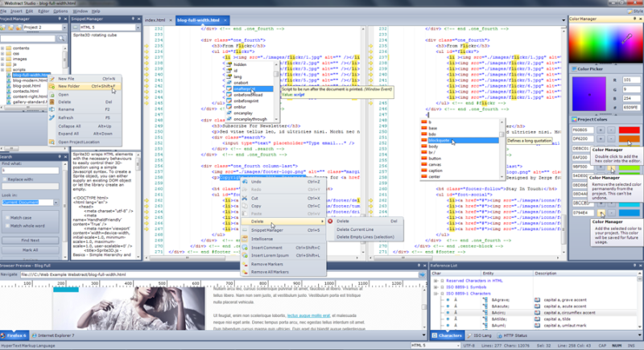Click the Rename icon in the project context menu

[52, 109]
